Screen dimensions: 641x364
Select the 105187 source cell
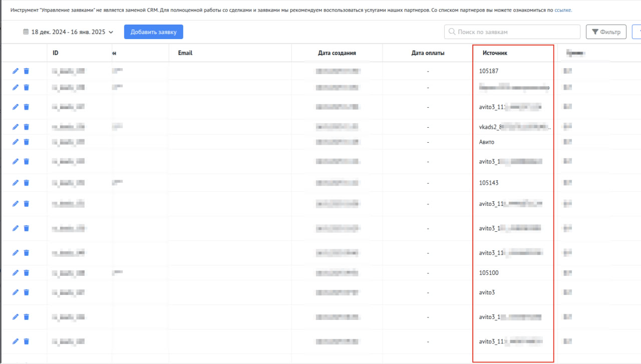pos(489,71)
